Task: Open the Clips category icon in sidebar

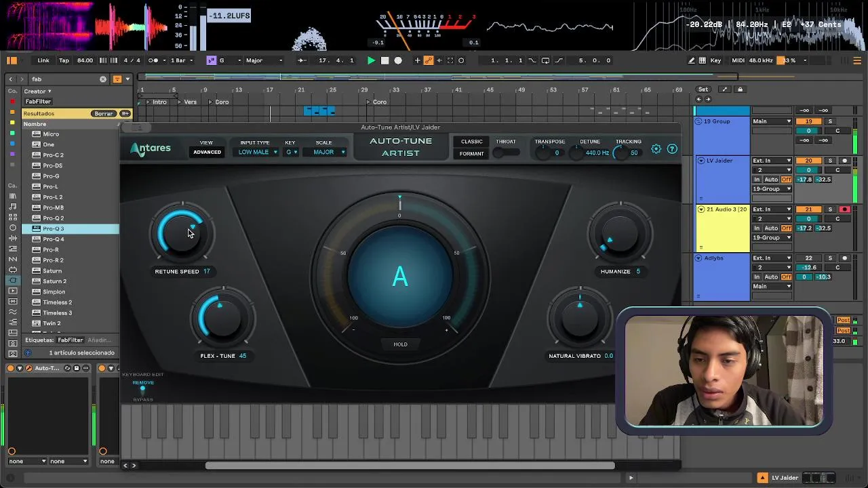Action: 12,291
